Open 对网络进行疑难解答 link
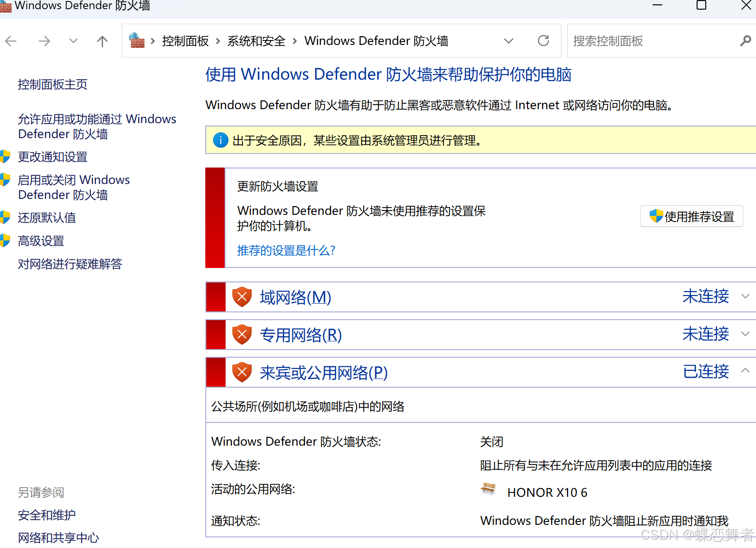The image size is (756, 548). [70, 264]
